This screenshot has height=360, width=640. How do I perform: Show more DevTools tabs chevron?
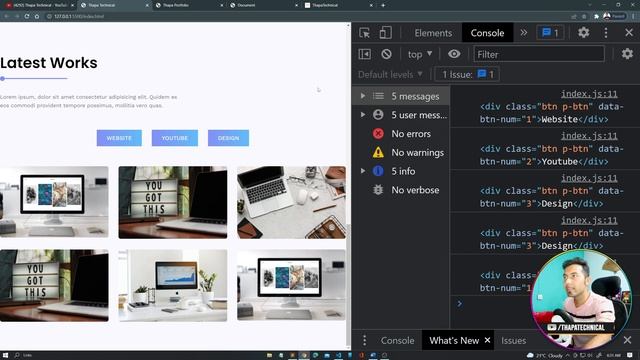pyautogui.click(x=524, y=33)
